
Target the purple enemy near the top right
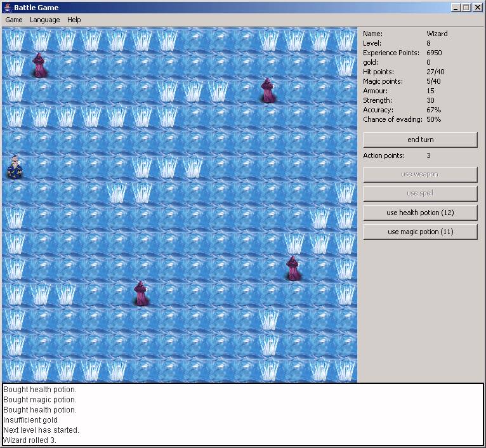click(x=268, y=91)
